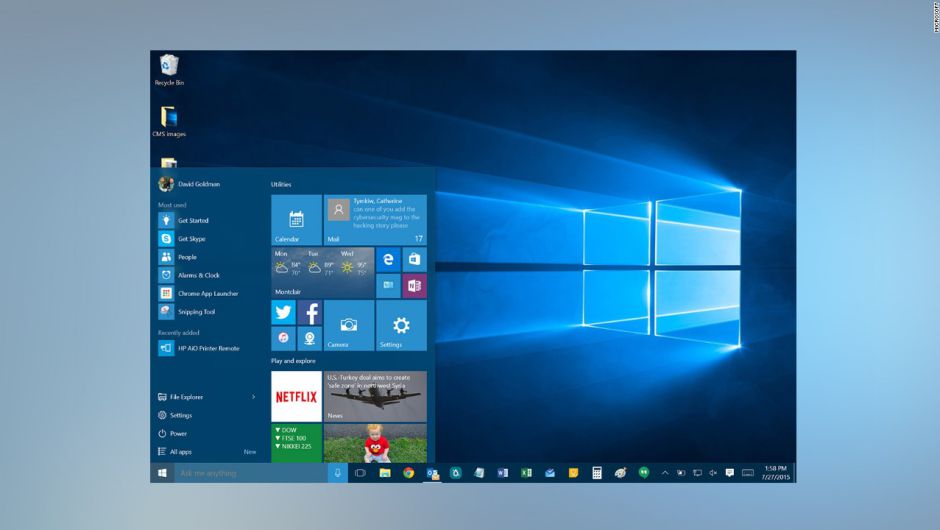
Task: Open Hangouts green taskbar icon
Action: (644, 473)
